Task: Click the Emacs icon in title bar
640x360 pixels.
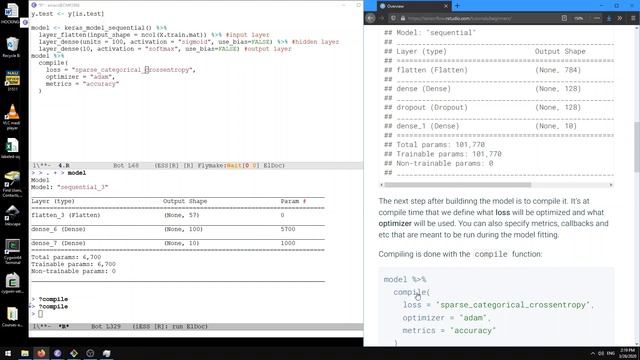Action: pos(34,5)
